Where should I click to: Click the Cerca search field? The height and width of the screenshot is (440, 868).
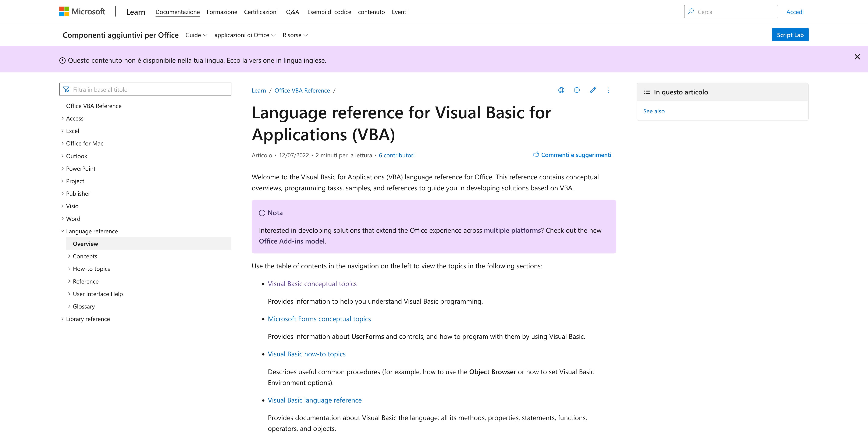[x=731, y=11]
